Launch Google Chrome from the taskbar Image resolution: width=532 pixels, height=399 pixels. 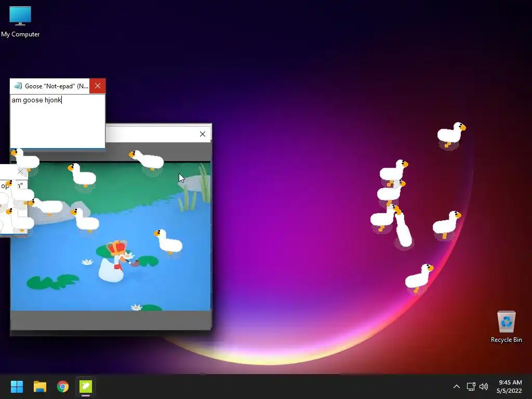pos(63,387)
